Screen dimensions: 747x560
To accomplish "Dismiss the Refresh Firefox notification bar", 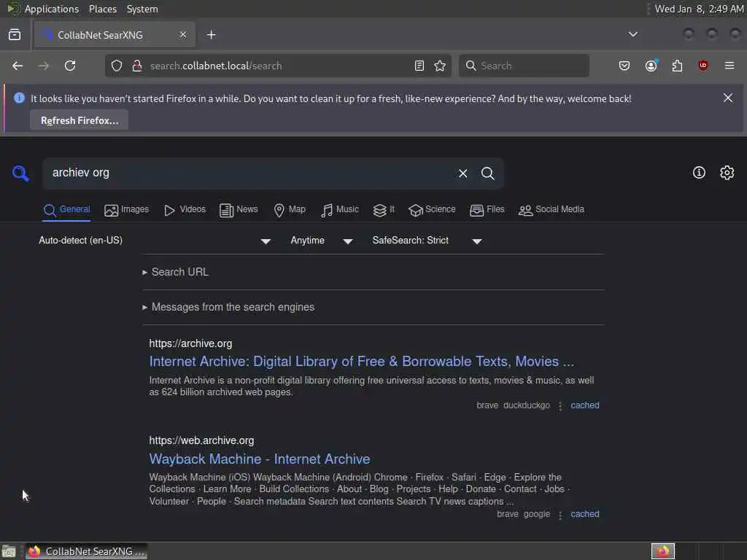I will click(728, 98).
